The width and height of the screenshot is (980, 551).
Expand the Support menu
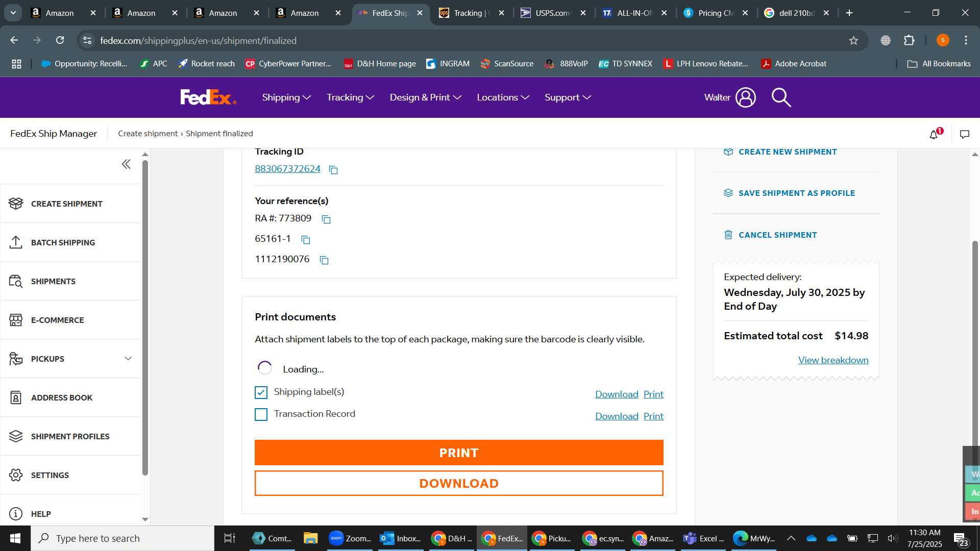tap(568, 97)
